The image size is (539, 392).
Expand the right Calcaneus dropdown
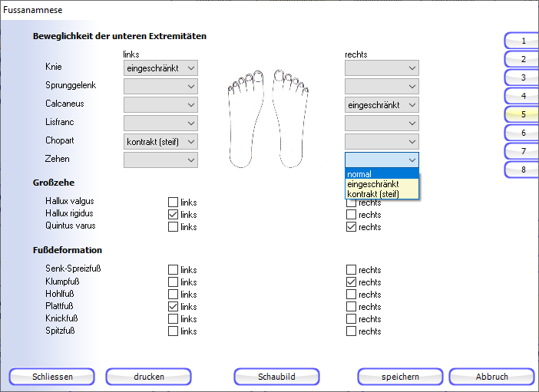[382, 105]
